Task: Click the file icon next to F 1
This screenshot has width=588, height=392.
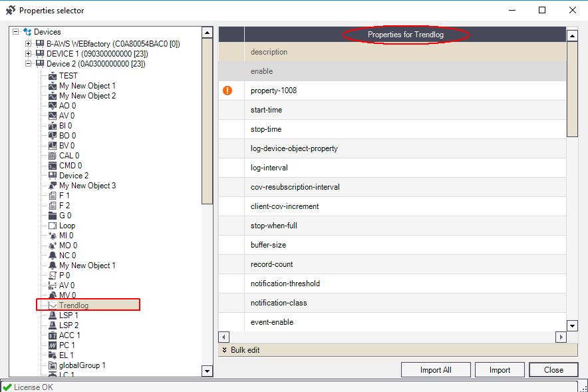Action: pyautogui.click(x=53, y=196)
